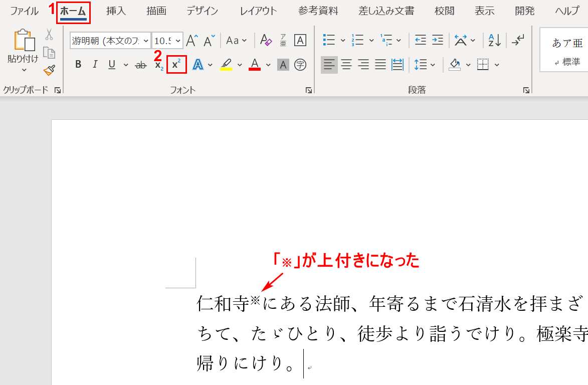Show formatting marks with the paragraph mark icon
Image resolution: width=588 pixels, height=385 pixels.
click(x=519, y=40)
